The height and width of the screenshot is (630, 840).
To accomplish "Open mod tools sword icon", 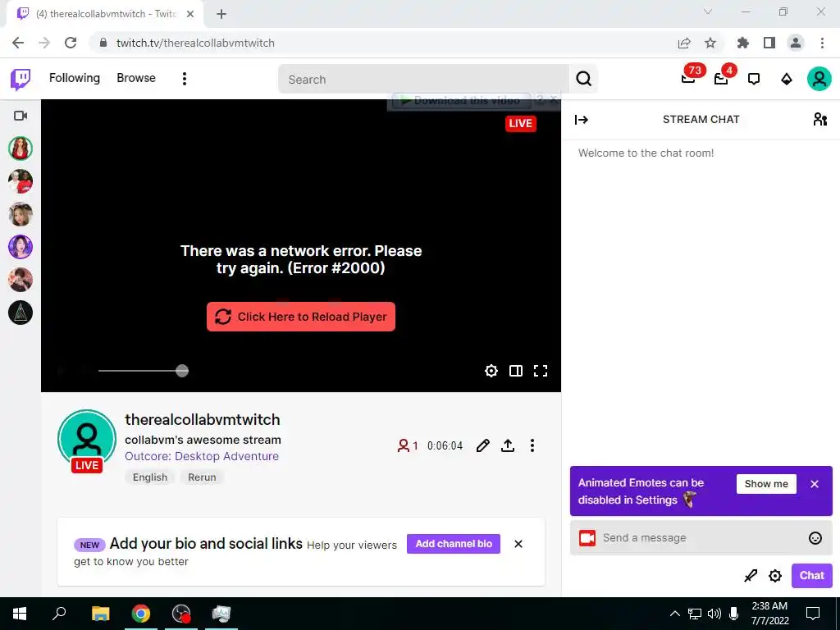I will pos(751,576).
